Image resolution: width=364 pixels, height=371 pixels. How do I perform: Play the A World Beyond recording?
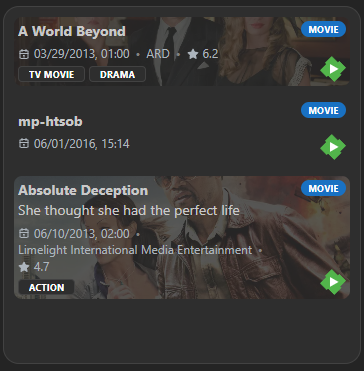pyautogui.click(x=333, y=69)
